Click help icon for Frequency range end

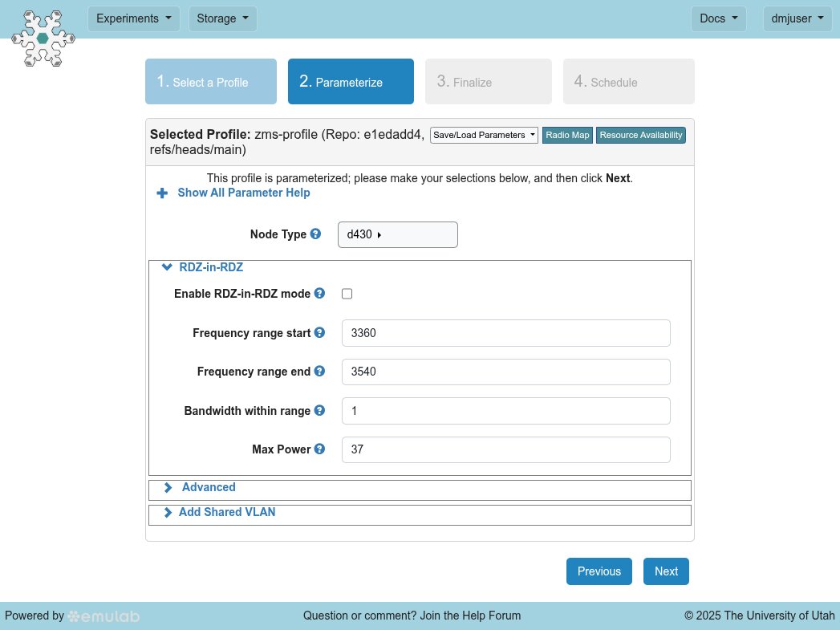tap(319, 372)
